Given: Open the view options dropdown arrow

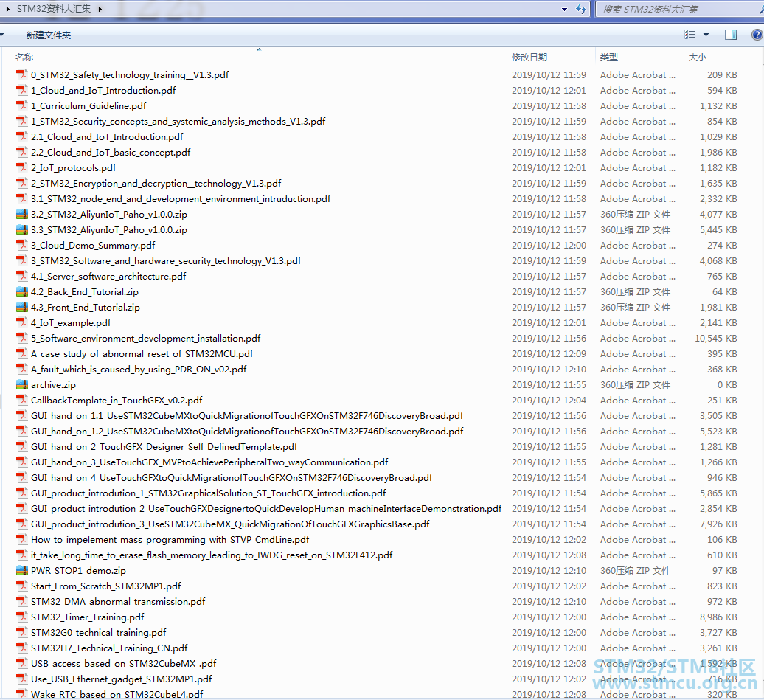Looking at the screenshot, I should click(706, 35).
